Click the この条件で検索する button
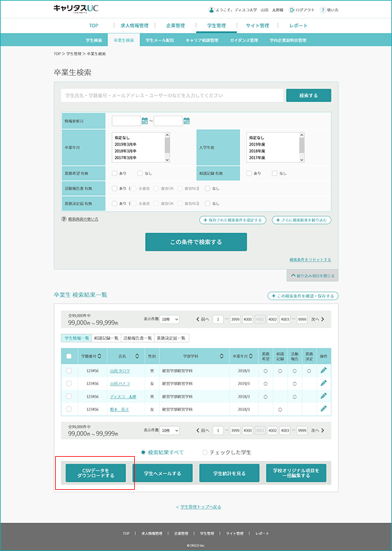The height and width of the screenshot is (551, 392). pos(196,242)
